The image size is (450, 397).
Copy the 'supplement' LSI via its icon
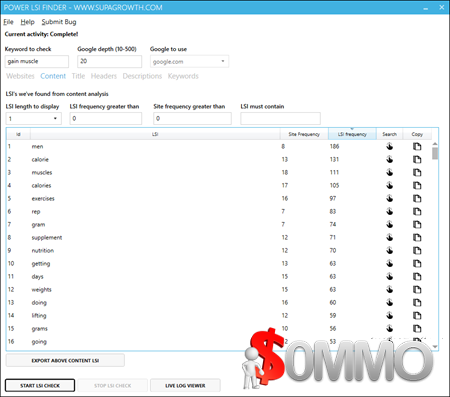[x=417, y=237]
